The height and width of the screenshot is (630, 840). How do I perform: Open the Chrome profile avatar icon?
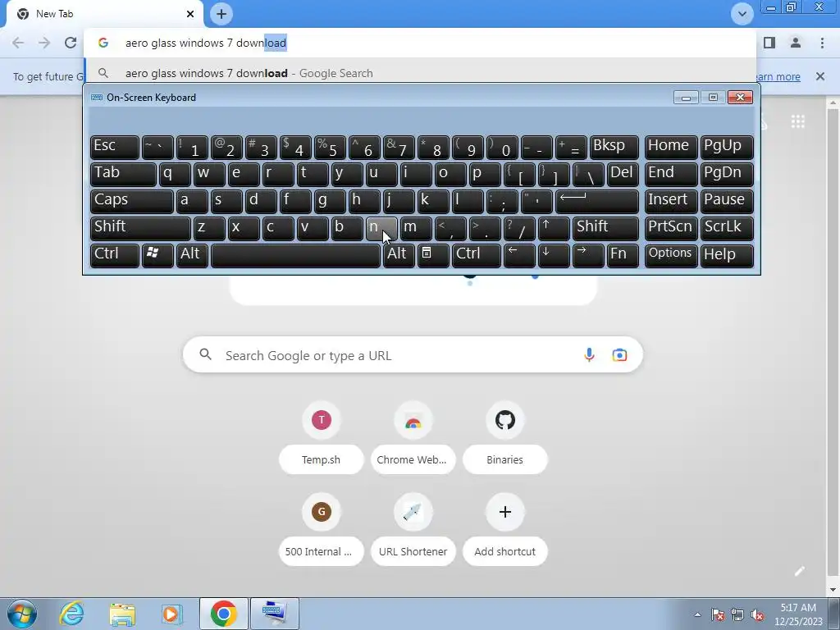796,43
